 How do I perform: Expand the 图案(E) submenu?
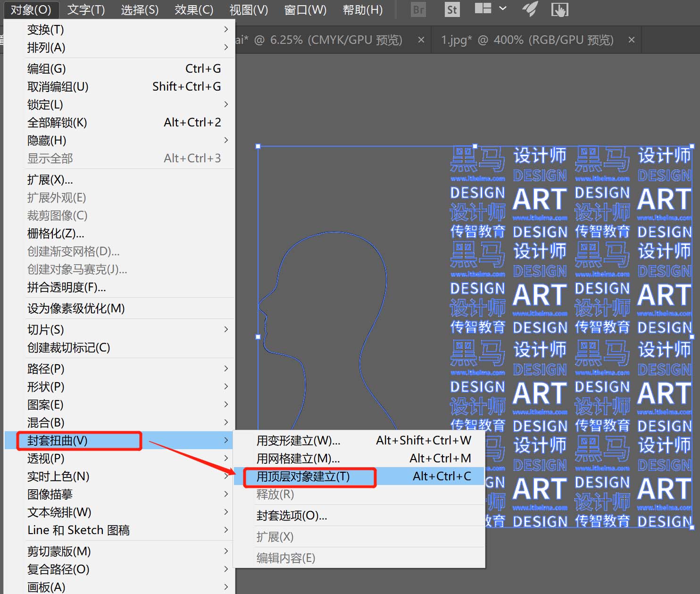[x=119, y=404]
